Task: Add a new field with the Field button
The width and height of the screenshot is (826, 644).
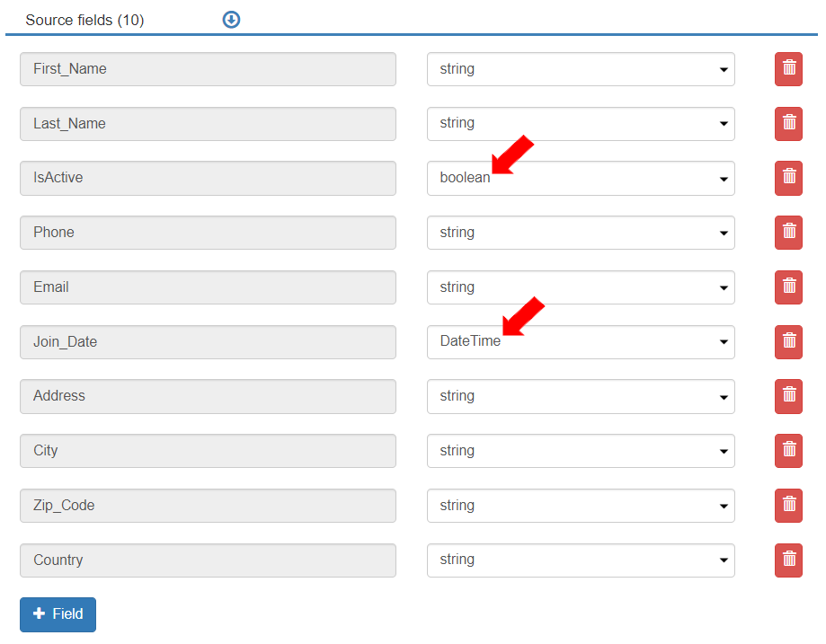Action: (58, 614)
